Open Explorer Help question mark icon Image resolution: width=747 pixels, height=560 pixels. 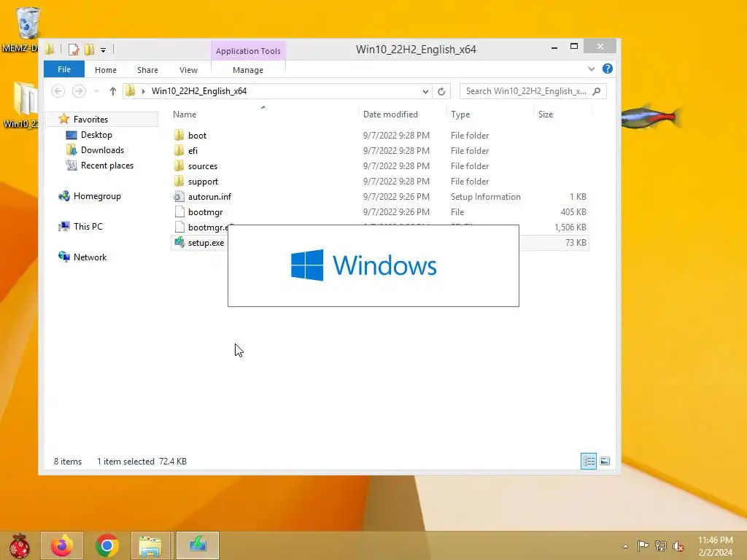point(608,69)
